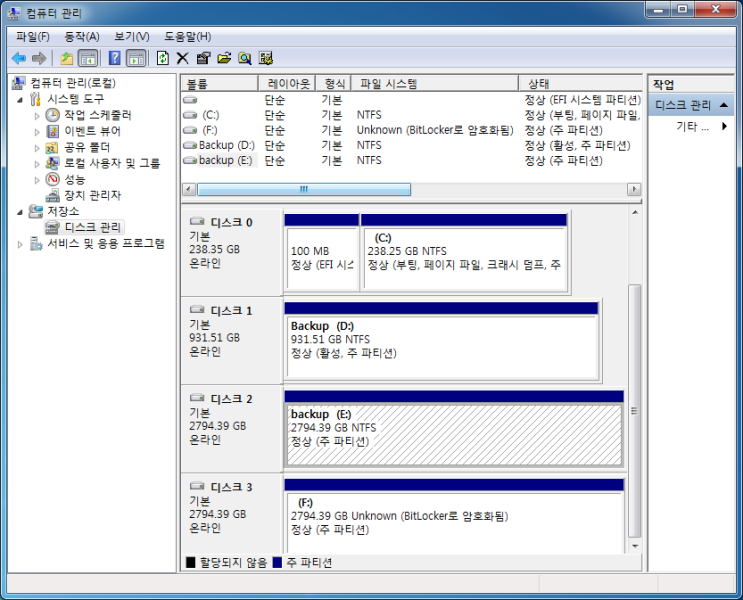Image resolution: width=743 pixels, height=600 pixels.
Task: Open the 동작(A) menu
Action: (82, 36)
